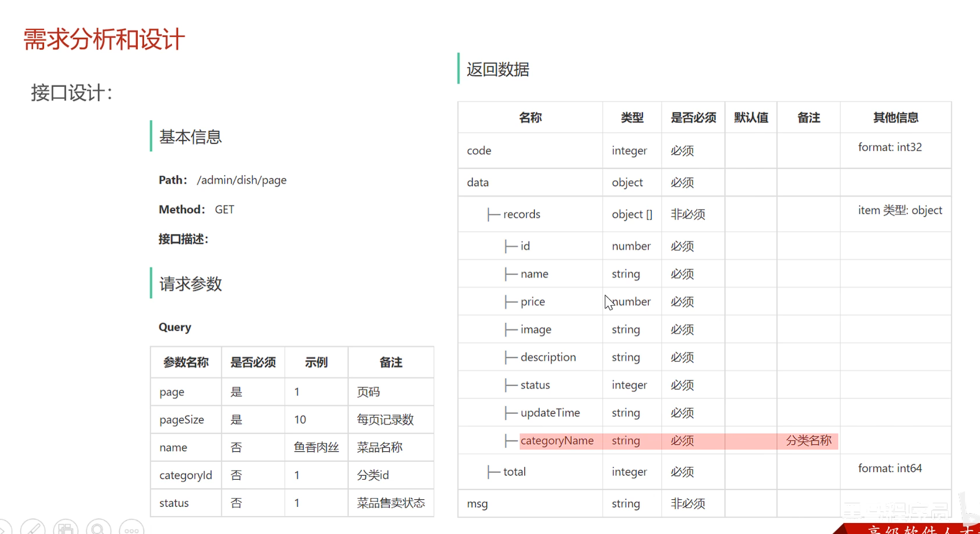Viewport: 980px width, 534px height.
Task: Advance to the next slide arrow
Action: pyautogui.click(x=3, y=529)
